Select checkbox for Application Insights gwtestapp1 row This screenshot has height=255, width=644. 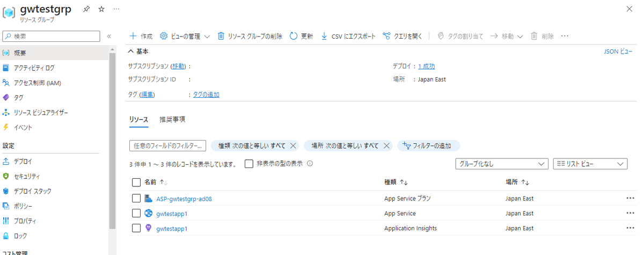click(136, 228)
